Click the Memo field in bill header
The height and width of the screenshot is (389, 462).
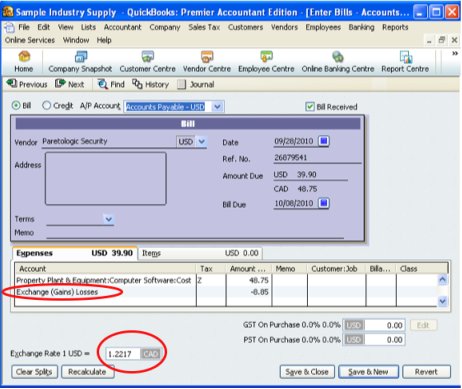[195, 233]
